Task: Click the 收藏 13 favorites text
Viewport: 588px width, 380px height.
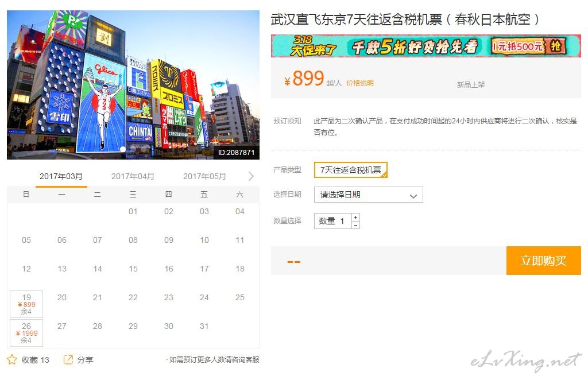Action: pyautogui.click(x=35, y=360)
